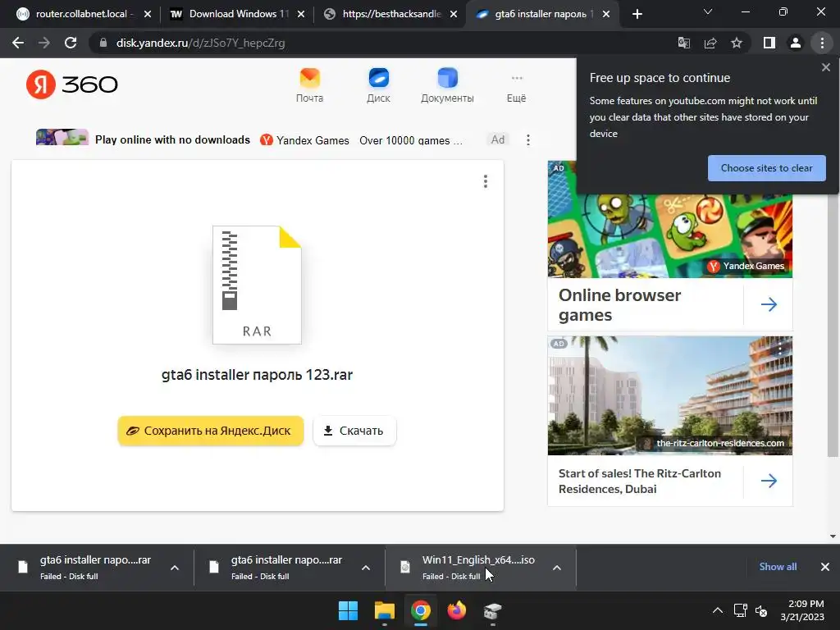840x630 pixels.
Task: Show hidden system tray icons
Action: point(718,610)
